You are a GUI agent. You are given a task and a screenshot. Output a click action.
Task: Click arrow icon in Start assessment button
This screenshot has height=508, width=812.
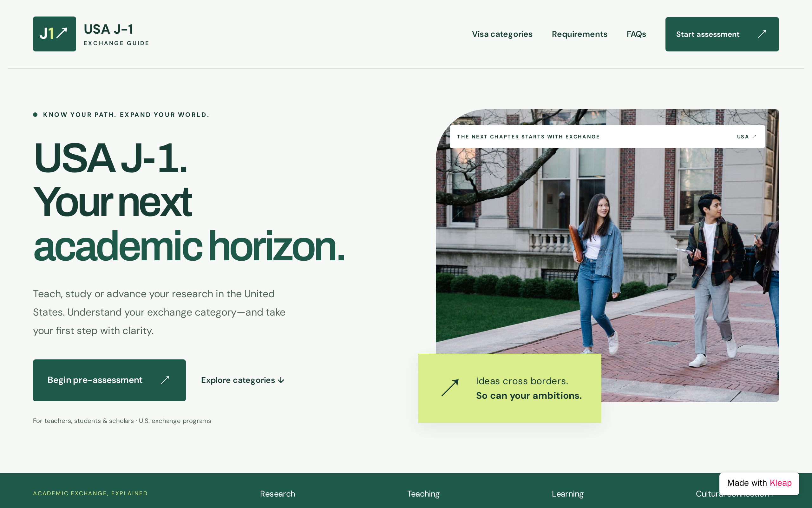pyautogui.click(x=762, y=34)
